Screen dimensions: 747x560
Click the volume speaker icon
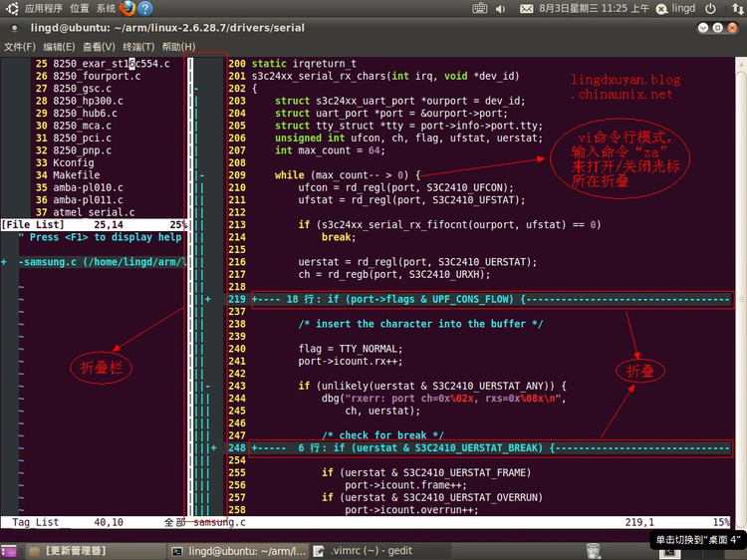point(500,9)
